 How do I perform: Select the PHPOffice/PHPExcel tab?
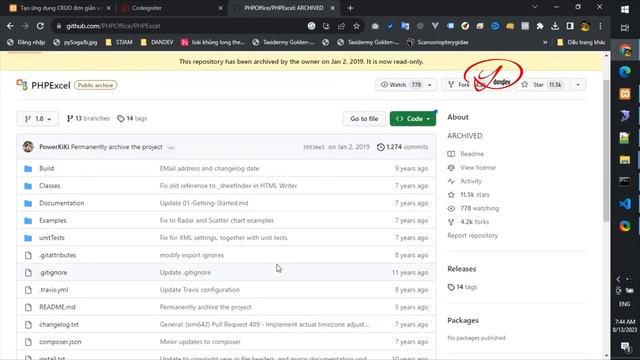[x=284, y=8]
